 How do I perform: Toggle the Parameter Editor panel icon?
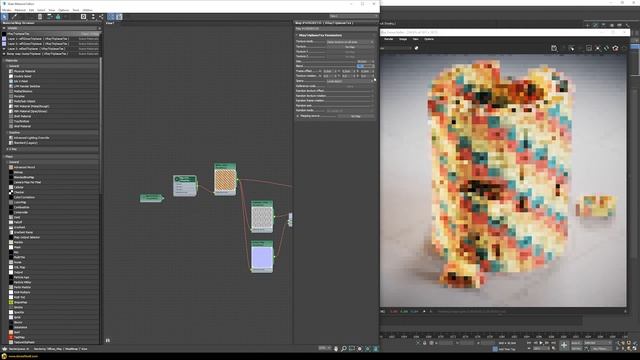click(119, 17)
